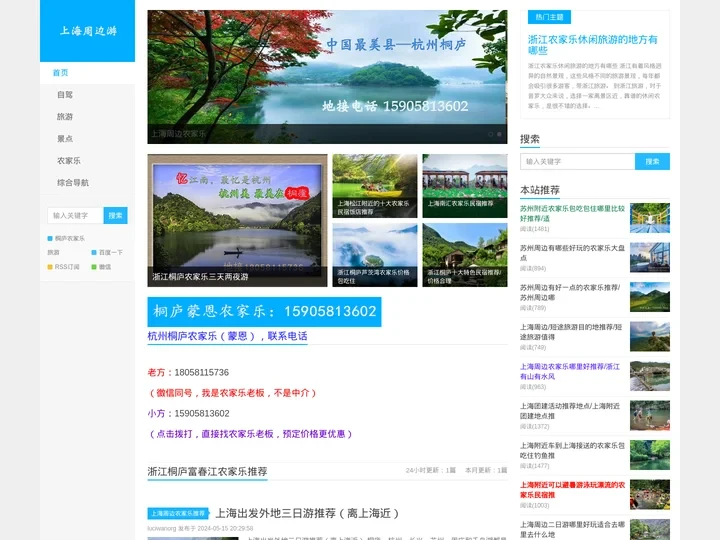Click the 浙江桐庐富春江农家乐推荐 section heading
The image size is (720, 540).
click(207, 472)
